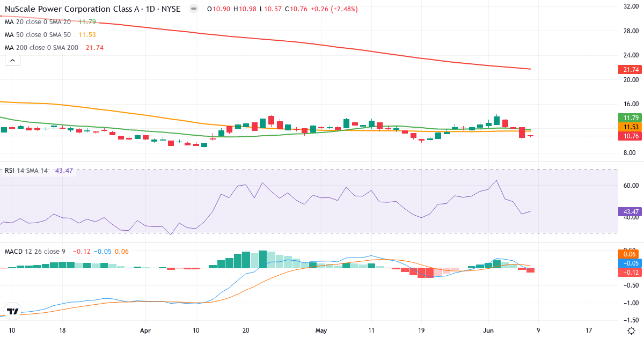Click the RSI 60.00 scale value
Screen dimensions: 644x338
[631, 186]
